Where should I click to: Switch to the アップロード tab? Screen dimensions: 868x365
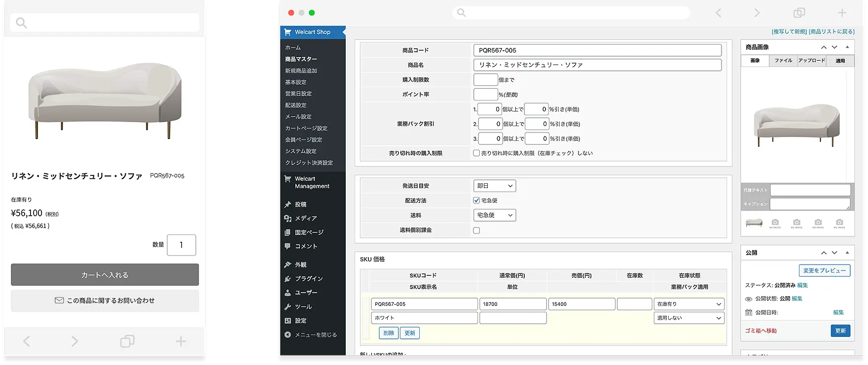click(812, 61)
